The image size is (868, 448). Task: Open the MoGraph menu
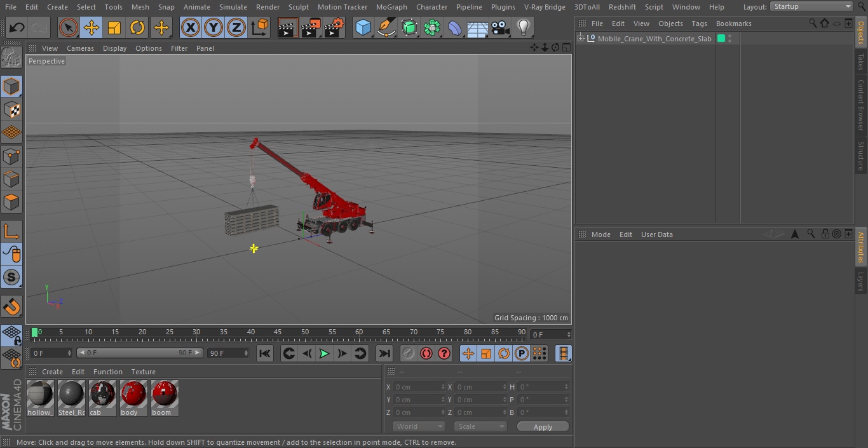coord(391,7)
